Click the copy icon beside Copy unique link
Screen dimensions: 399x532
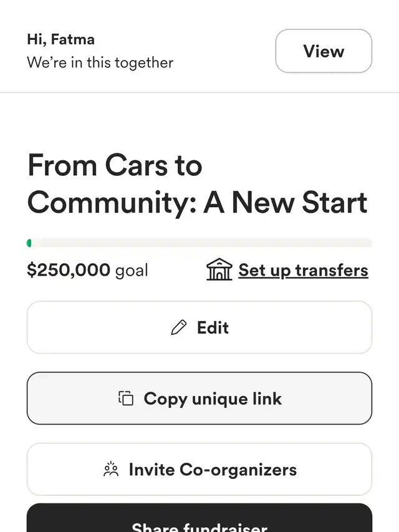126,399
